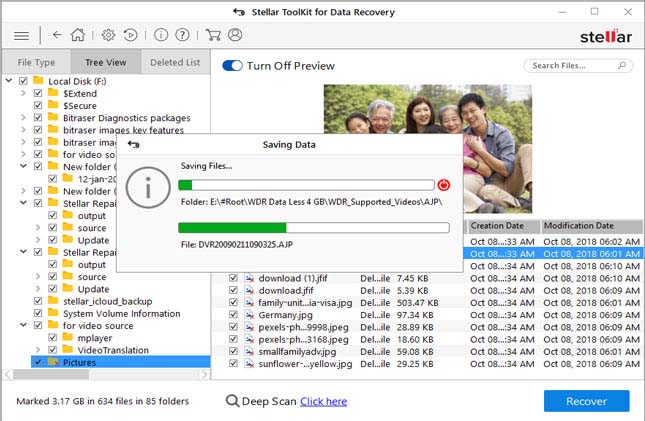Go back using the back arrow
The width and height of the screenshot is (645, 421).
coord(57,35)
